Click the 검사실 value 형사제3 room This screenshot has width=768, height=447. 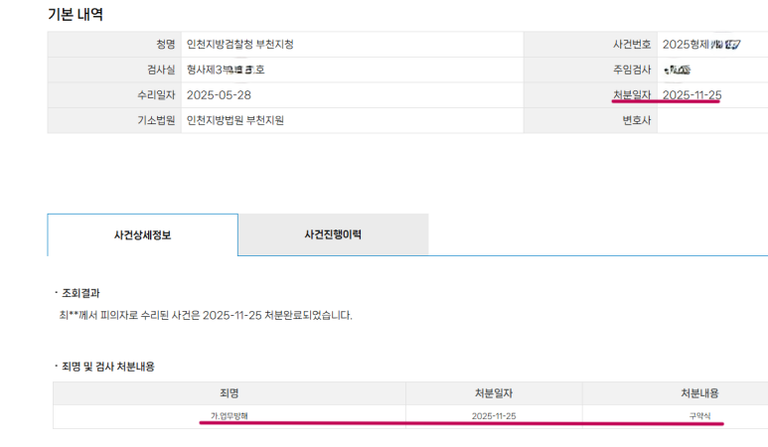coord(226,70)
